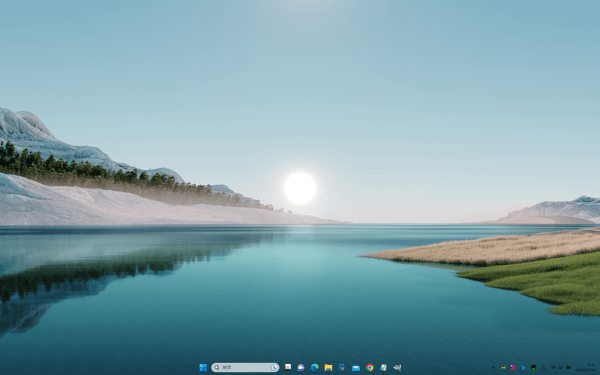Open File Explorer from taskbar
The width and height of the screenshot is (600, 375).
tap(328, 367)
